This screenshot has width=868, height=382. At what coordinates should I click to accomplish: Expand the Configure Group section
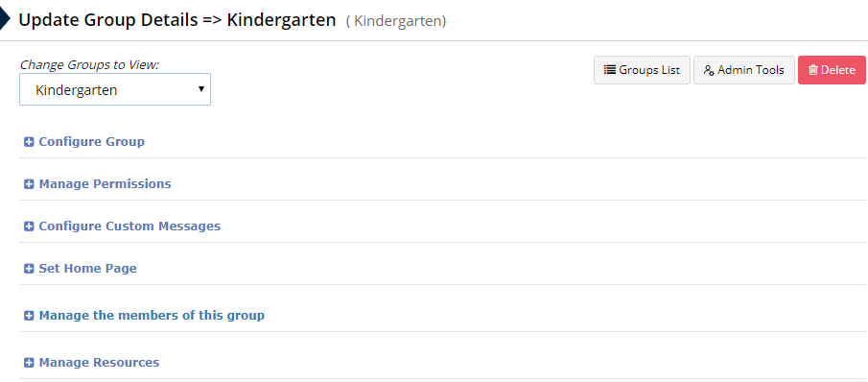click(x=91, y=142)
